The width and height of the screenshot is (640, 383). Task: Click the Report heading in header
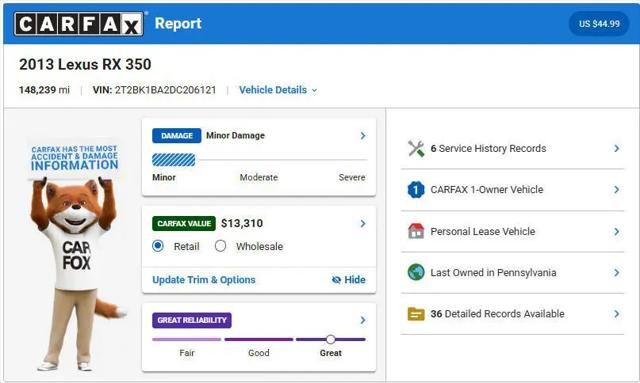tap(178, 24)
